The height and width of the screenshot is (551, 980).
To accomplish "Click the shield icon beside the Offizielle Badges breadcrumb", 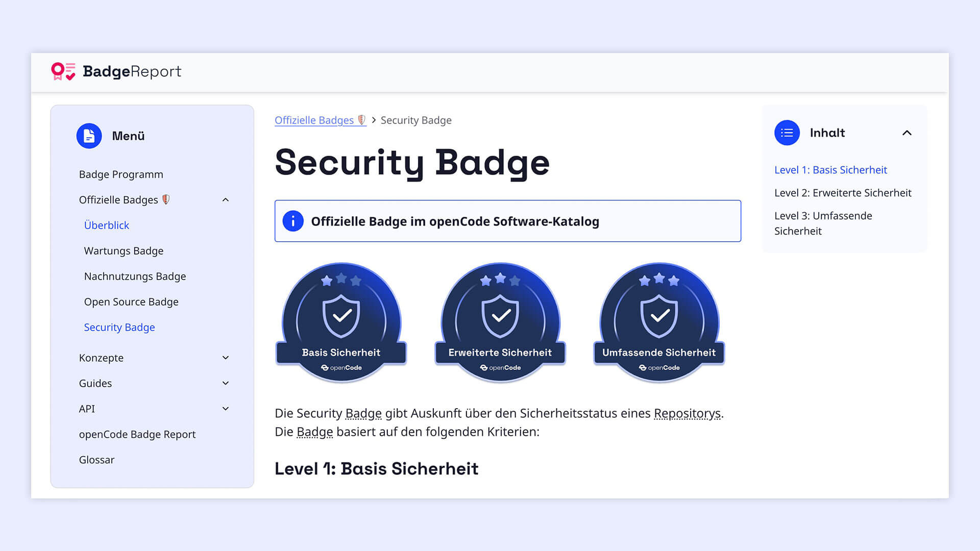I will [361, 120].
